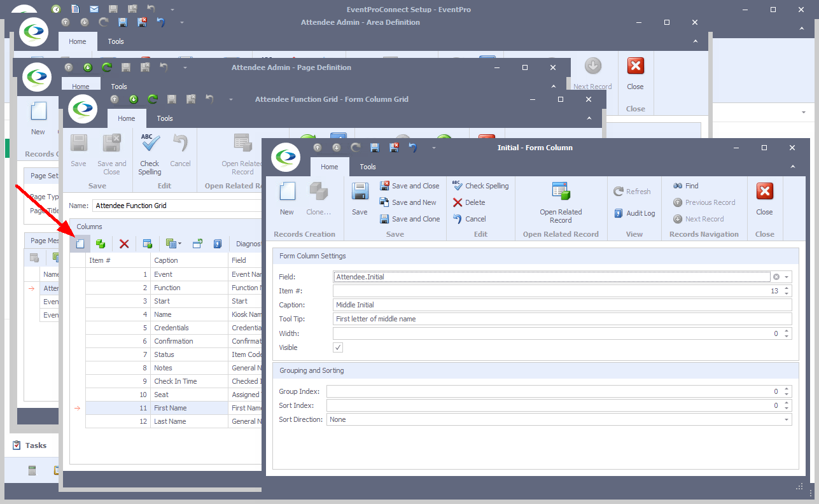Click Caption column header in Columns grid
This screenshot has width=819, height=504.
click(189, 260)
